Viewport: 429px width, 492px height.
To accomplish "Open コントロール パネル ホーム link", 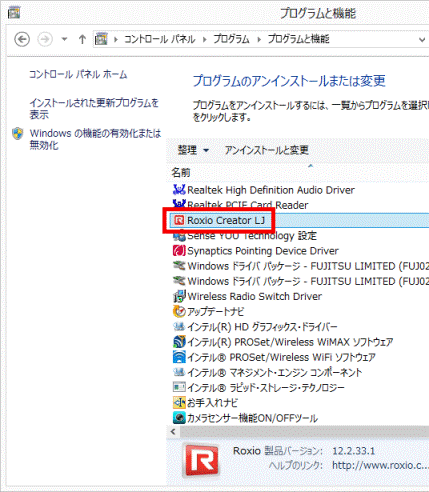I will pos(78,74).
